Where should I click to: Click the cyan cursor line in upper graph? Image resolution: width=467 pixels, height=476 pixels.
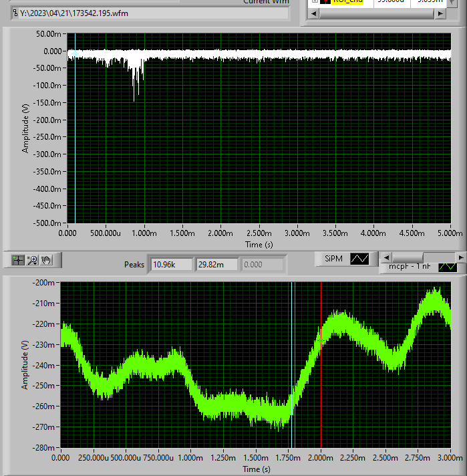pyautogui.click(x=75, y=134)
